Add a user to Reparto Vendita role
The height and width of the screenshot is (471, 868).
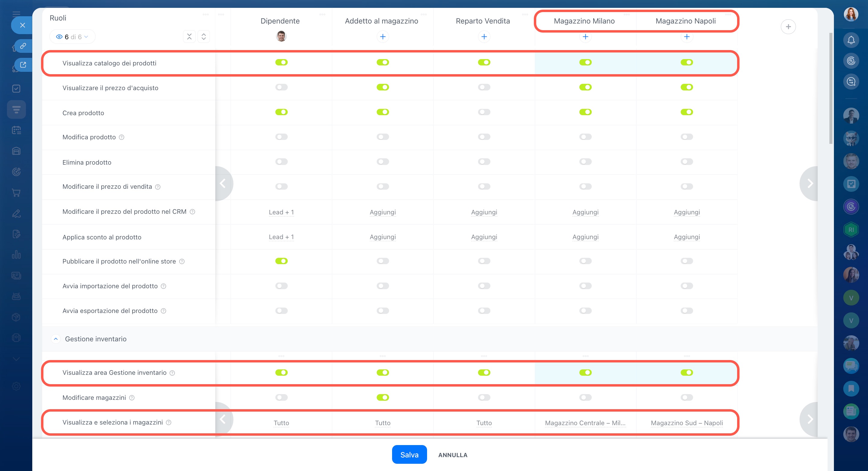click(x=484, y=37)
